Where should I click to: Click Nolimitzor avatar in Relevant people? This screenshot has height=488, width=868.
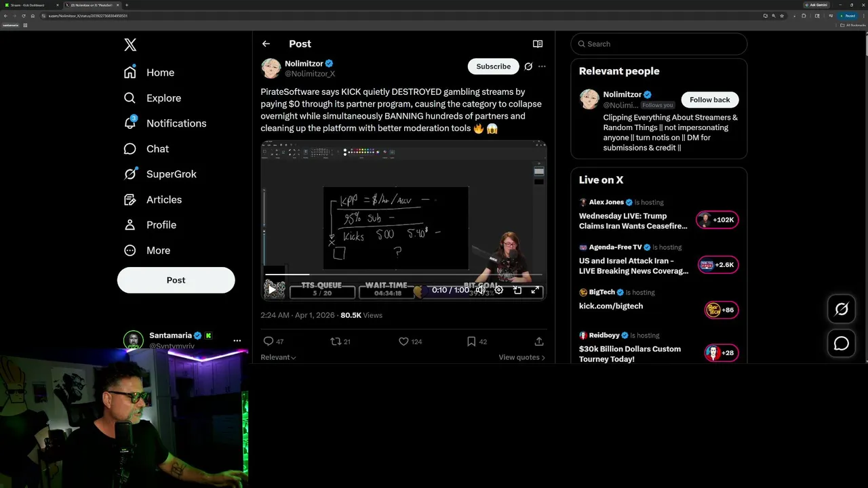point(589,99)
